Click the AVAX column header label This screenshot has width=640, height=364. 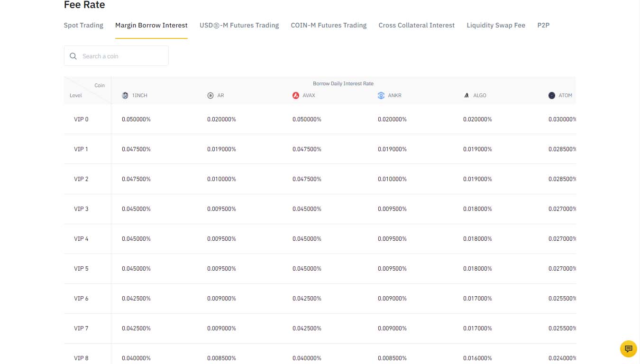click(309, 95)
